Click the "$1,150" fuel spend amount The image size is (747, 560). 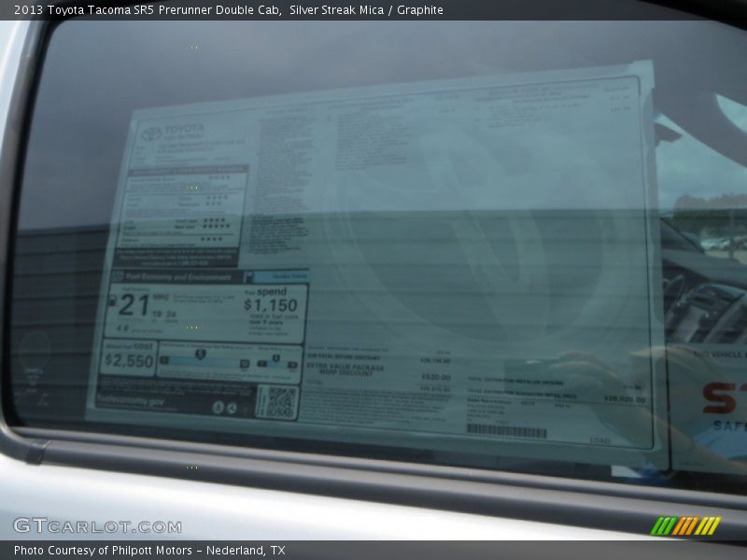[x=271, y=305]
